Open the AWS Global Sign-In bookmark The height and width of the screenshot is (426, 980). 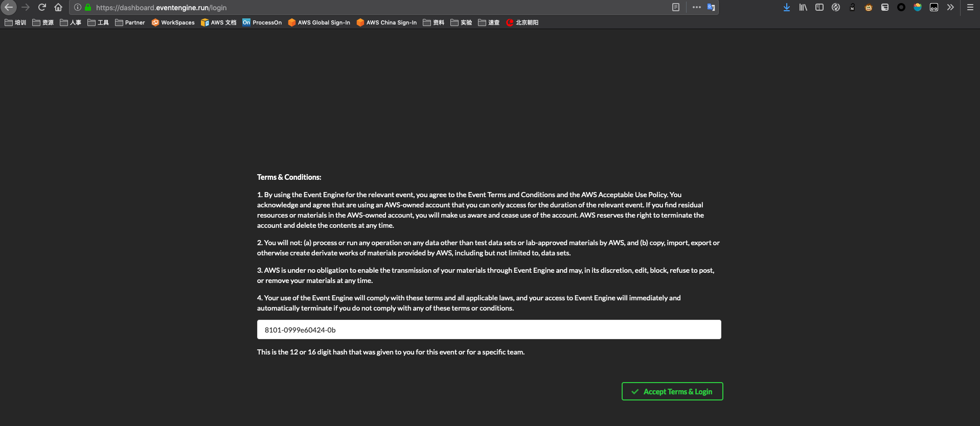coord(319,22)
